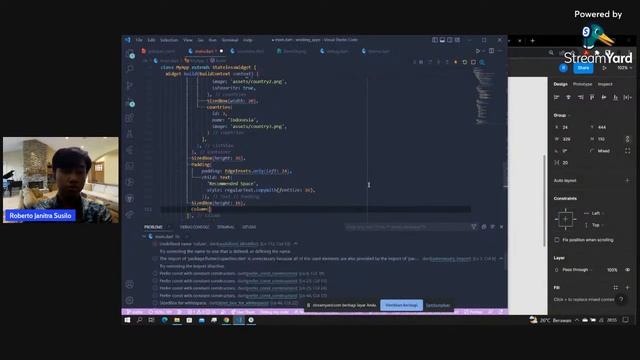
Task: Click Figma's align vertical centers icon
Action: point(604,97)
